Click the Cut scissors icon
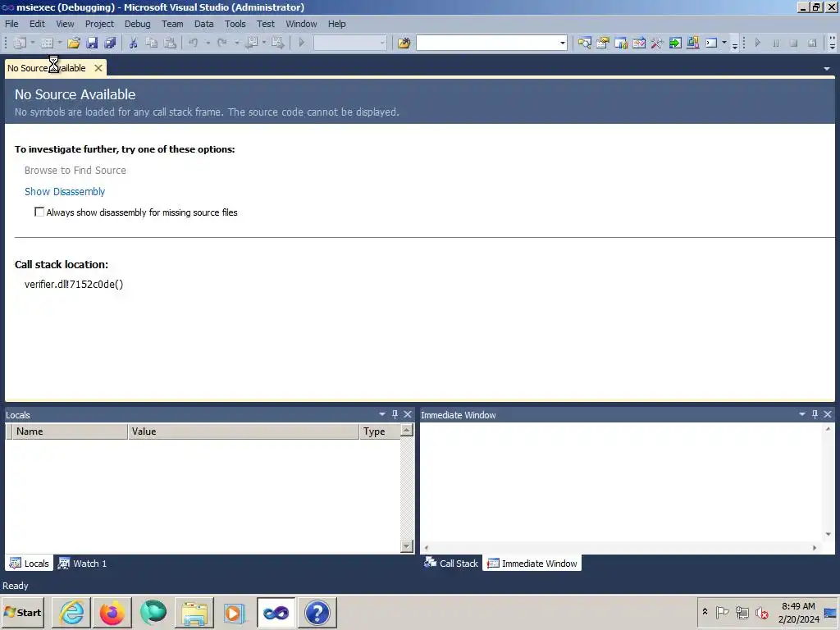840x630 pixels. tap(134, 43)
